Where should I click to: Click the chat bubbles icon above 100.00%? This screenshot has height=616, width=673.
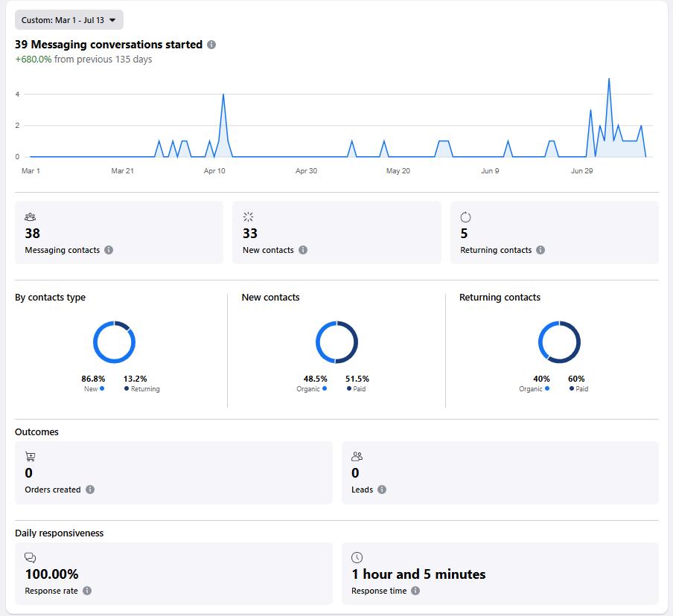[30, 557]
